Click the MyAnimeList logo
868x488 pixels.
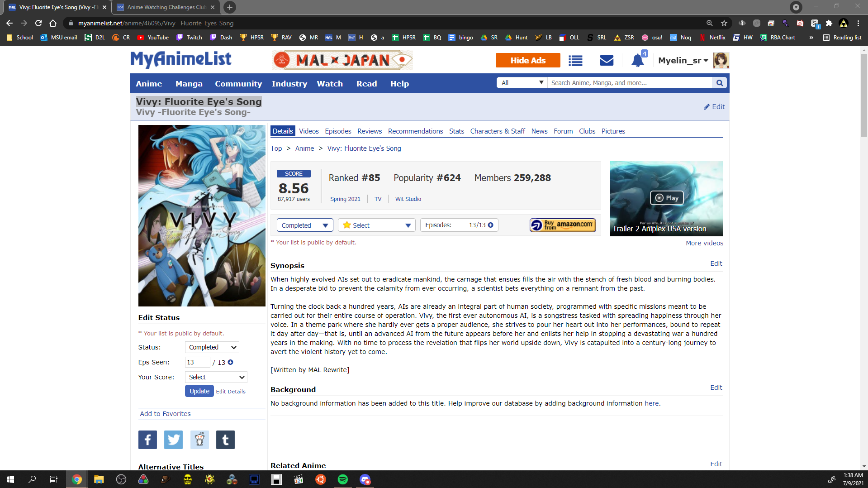(x=181, y=59)
